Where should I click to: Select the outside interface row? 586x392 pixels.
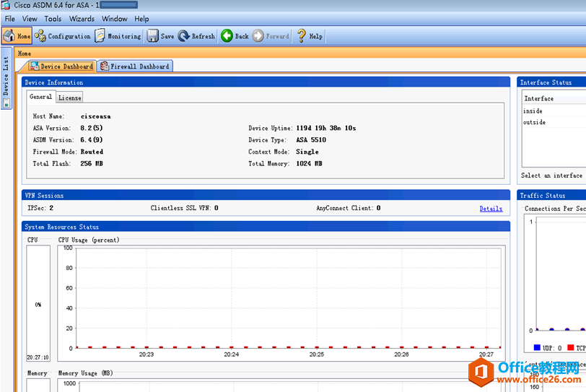[554, 122]
